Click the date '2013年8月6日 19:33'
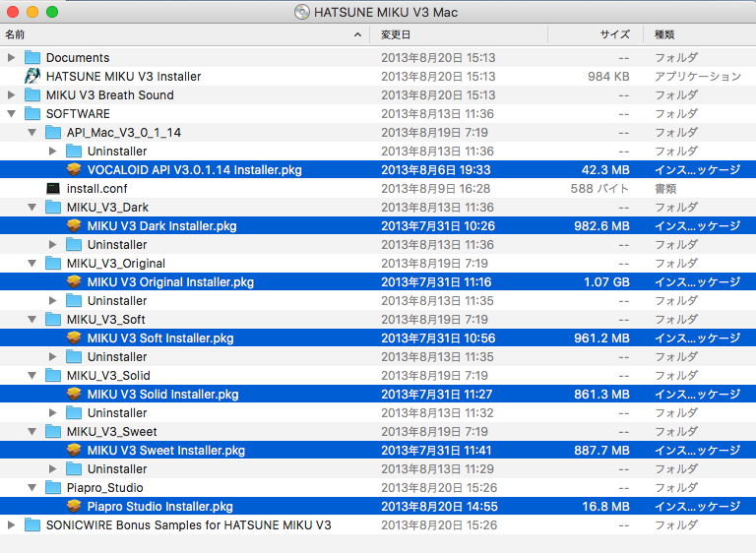 coord(436,169)
